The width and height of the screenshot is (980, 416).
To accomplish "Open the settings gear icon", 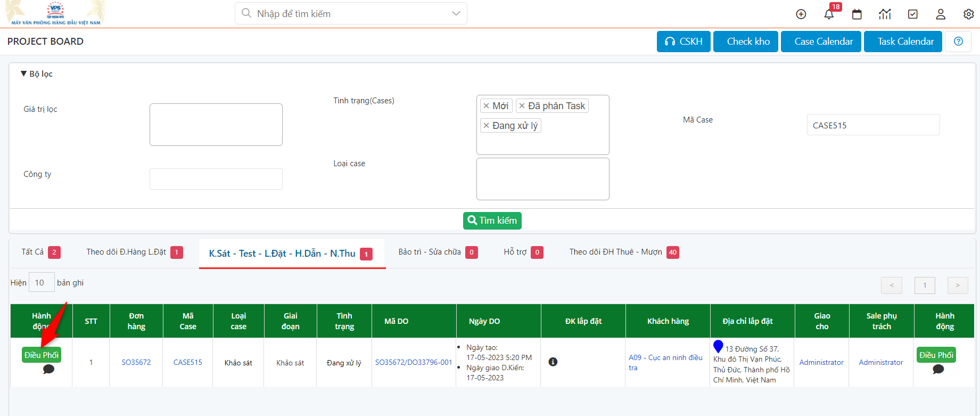I will 969,14.
